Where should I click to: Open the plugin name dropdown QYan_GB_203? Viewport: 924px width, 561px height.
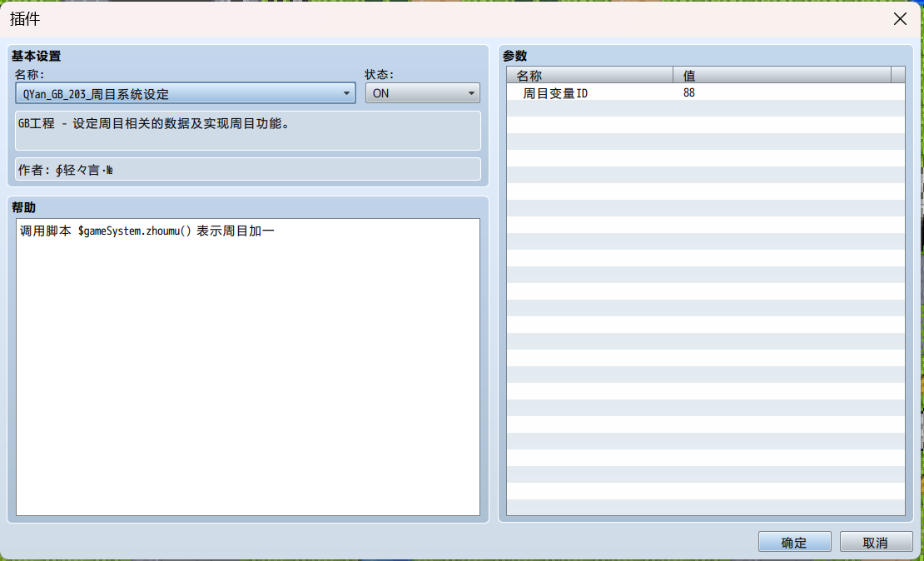click(185, 93)
